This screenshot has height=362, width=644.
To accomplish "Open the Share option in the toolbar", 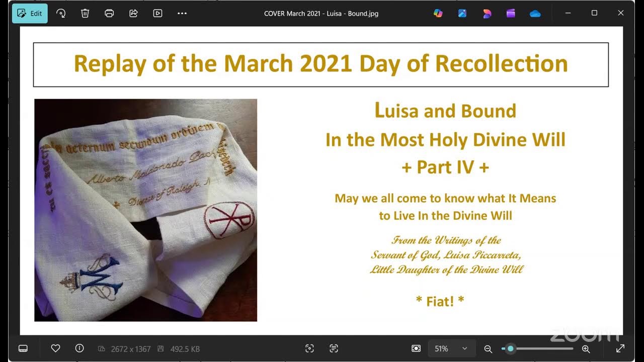I will coord(133,14).
